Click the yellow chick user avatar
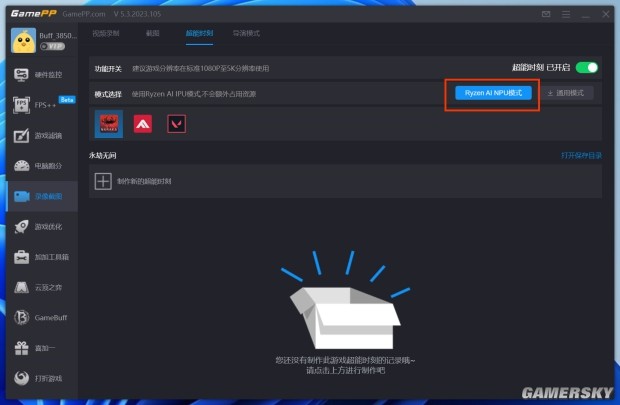 pos(23,40)
